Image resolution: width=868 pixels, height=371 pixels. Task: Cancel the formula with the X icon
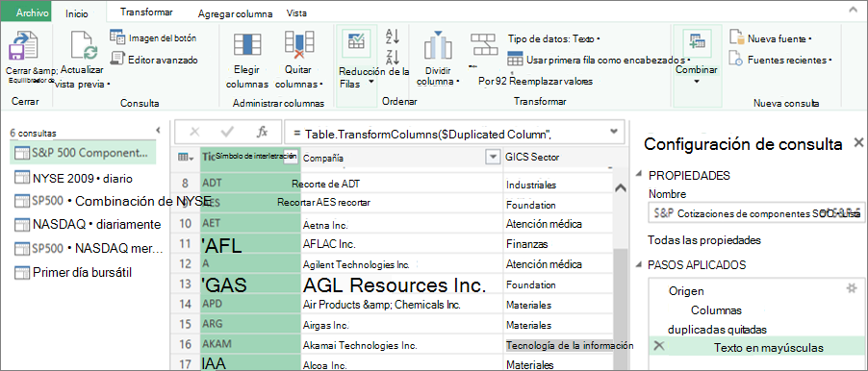194,132
